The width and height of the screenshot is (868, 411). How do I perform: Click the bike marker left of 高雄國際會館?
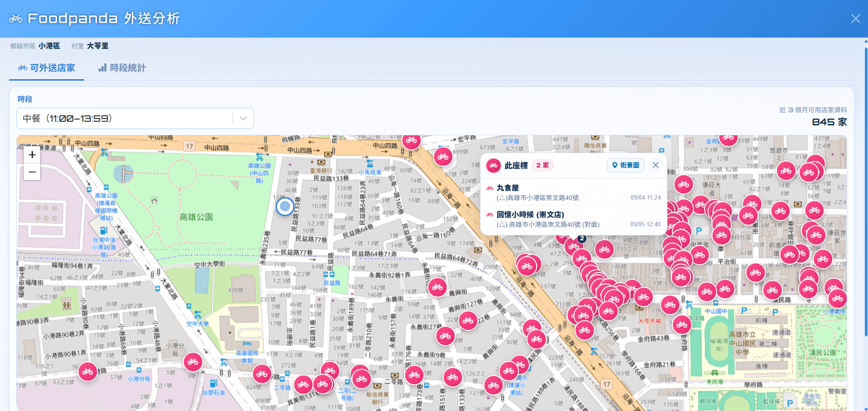[193, 362]
